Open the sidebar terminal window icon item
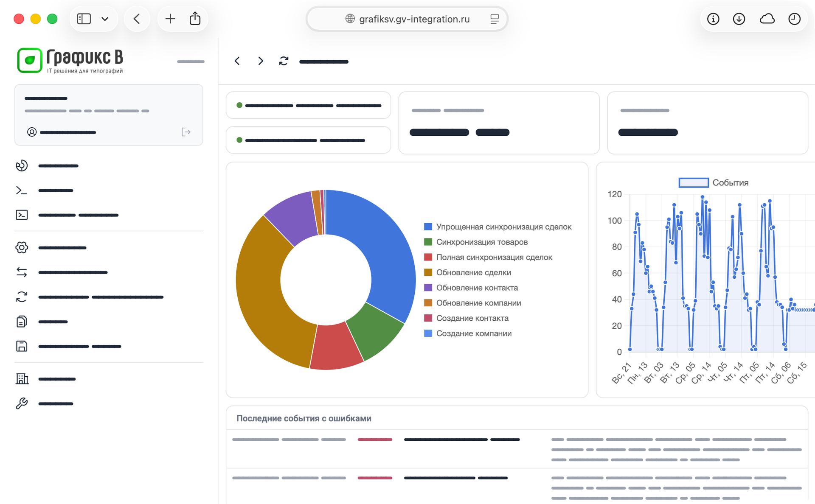This screenshot has height=504, width=815. tap(22, 215)
